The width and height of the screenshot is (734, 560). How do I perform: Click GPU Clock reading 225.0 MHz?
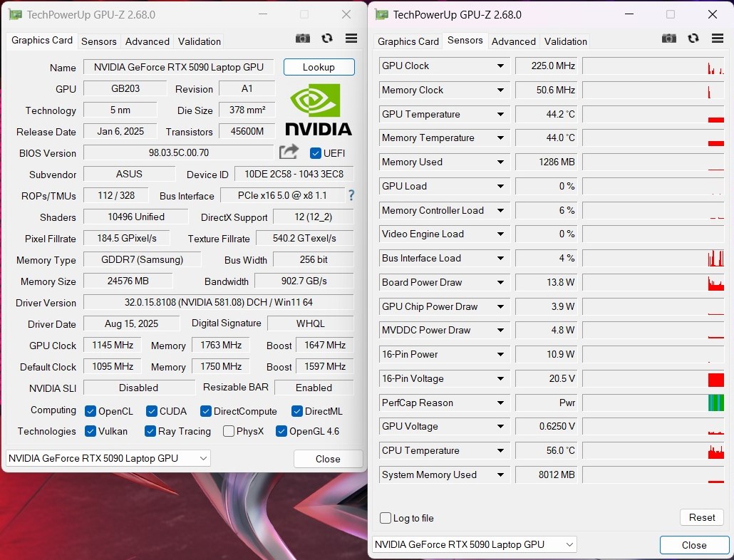point(547,66)
